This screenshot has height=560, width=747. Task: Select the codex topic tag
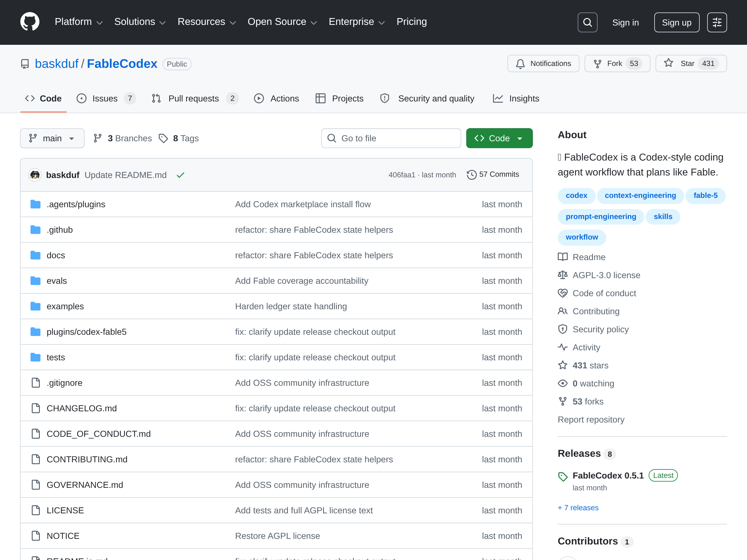tap(576, 195)
